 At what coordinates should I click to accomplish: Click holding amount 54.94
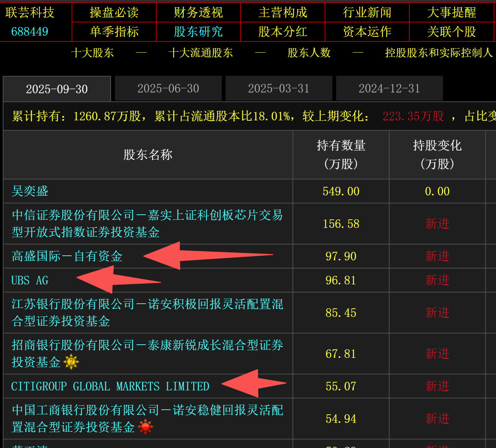coord(341,419)
